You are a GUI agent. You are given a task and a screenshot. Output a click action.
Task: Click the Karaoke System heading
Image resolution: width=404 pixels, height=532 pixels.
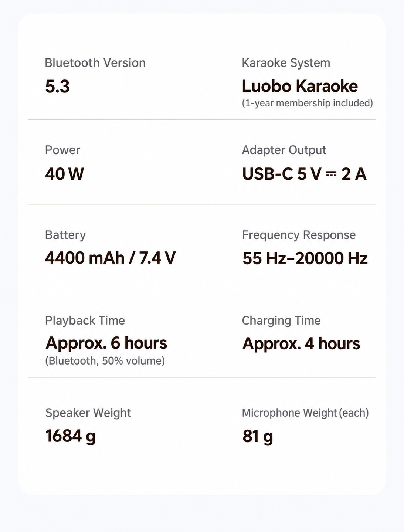pos(286,63)
